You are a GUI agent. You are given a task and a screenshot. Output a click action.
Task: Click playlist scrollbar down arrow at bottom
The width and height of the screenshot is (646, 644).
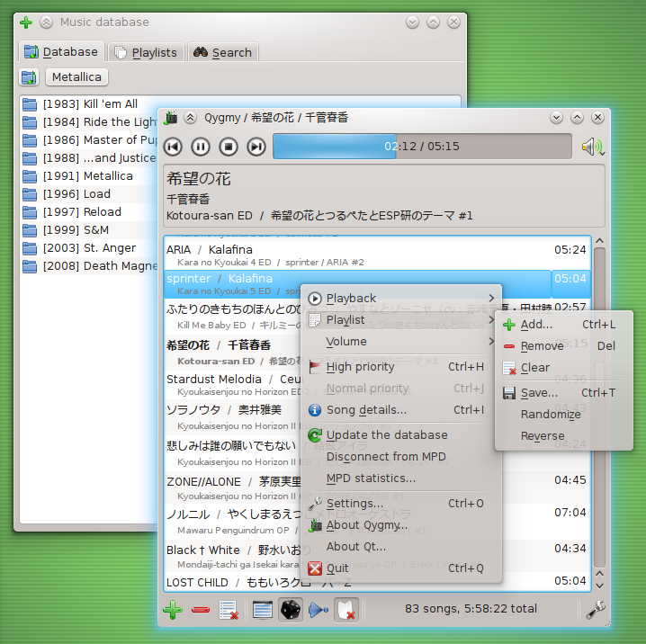pyautogui.click(x=600, y=586)
